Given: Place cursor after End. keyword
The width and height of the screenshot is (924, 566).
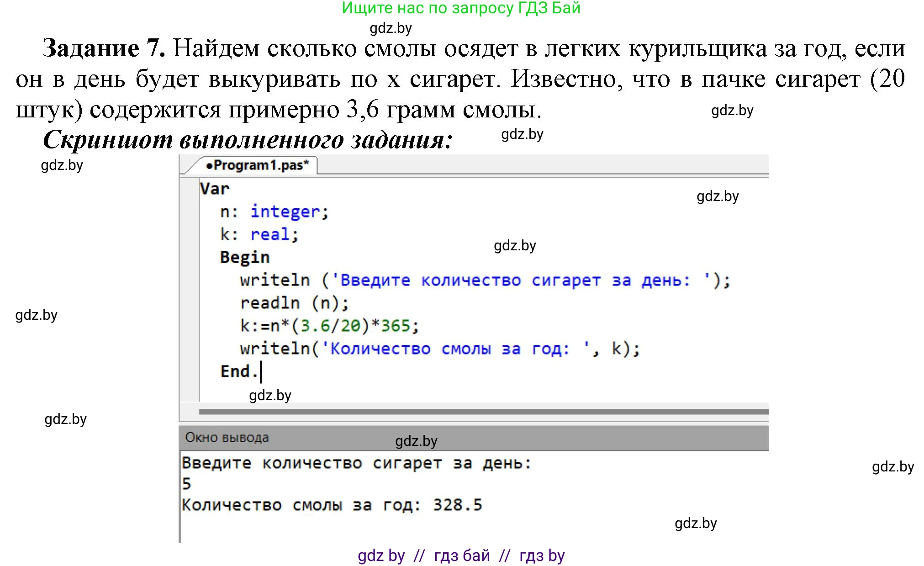Looking at the screenshot, I should [x=262, y=371].
